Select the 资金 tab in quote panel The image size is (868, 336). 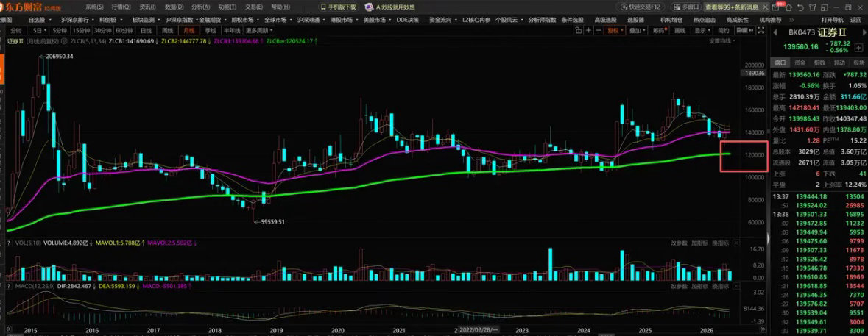[x=800, y=62]
